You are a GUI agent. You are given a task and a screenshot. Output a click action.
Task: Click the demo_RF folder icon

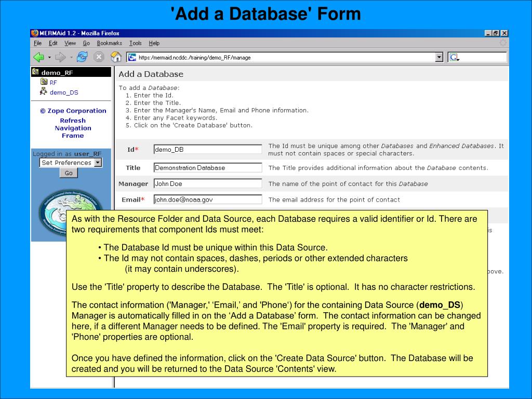35,72
